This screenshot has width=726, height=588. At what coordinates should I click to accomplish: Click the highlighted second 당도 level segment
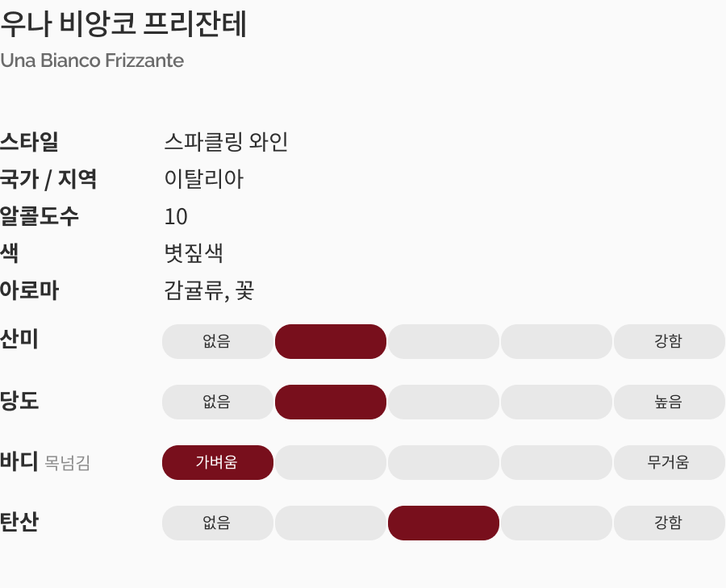(x=330, y=402)
